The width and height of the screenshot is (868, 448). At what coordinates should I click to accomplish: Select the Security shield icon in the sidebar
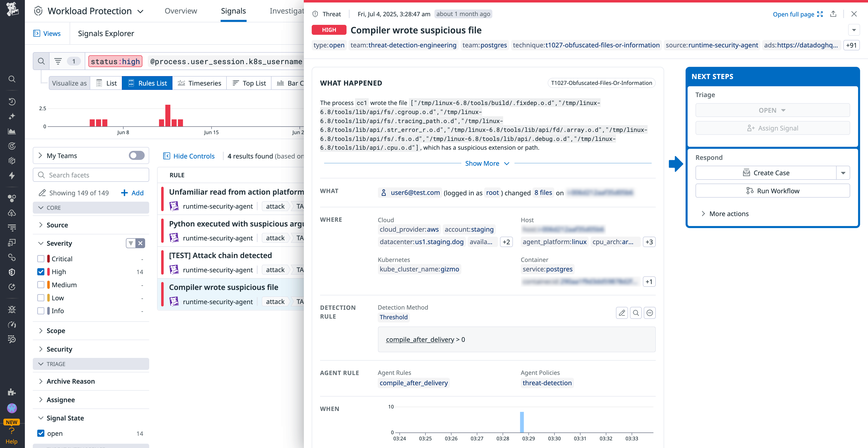(x=12, y=272)
